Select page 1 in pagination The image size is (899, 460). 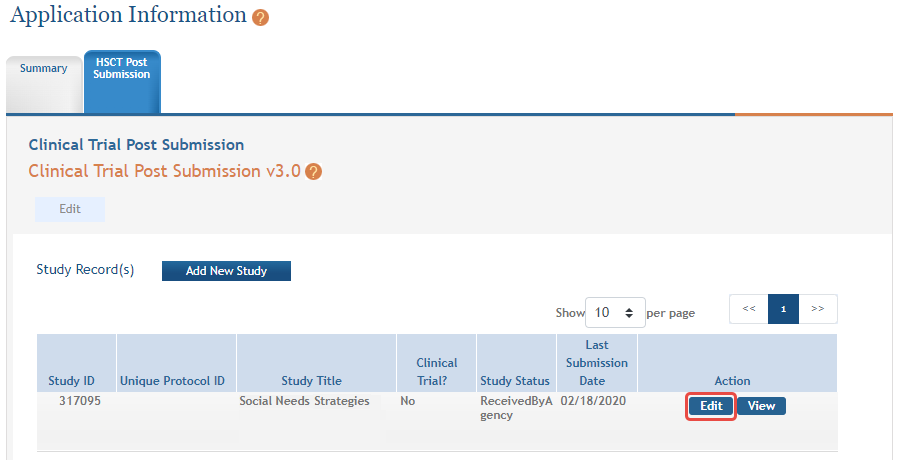[x=783, y=309]
